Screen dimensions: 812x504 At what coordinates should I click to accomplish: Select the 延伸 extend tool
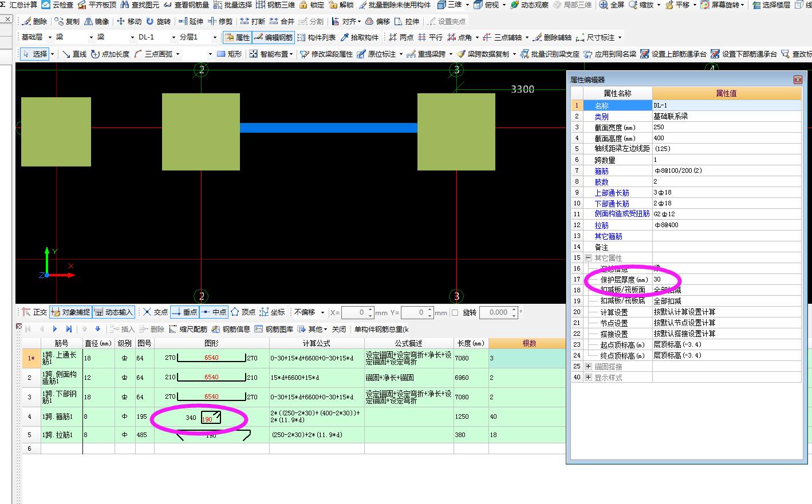point(191,21)
